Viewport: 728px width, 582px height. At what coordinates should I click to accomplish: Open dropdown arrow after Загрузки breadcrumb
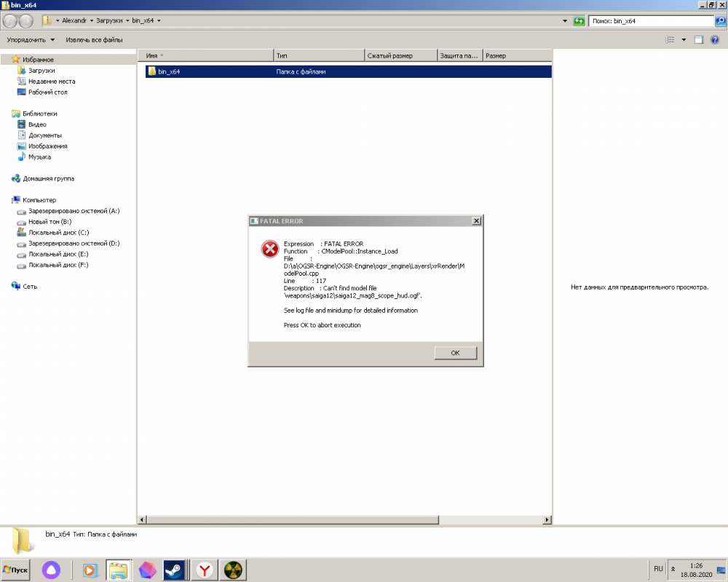pos(127,20)
